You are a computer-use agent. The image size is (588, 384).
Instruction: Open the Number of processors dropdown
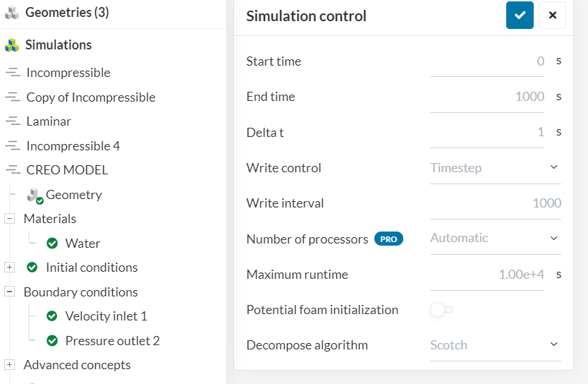(x=495, y=239)
